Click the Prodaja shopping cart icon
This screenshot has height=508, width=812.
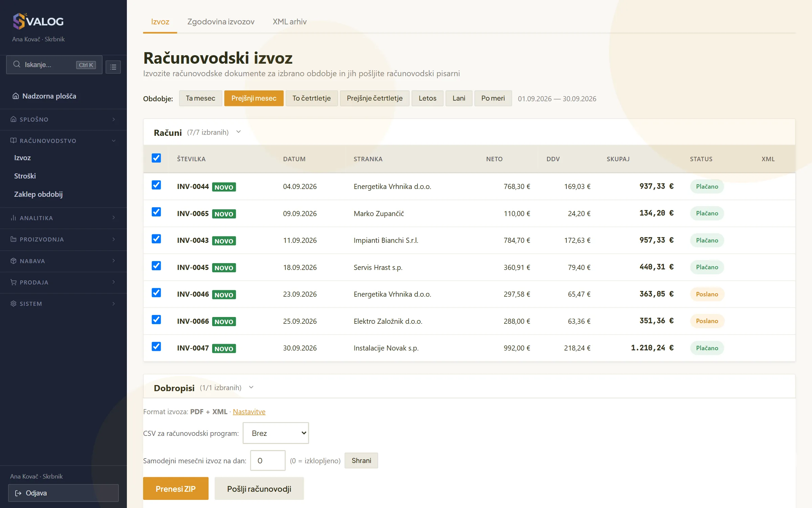click(x=14, y=282)
